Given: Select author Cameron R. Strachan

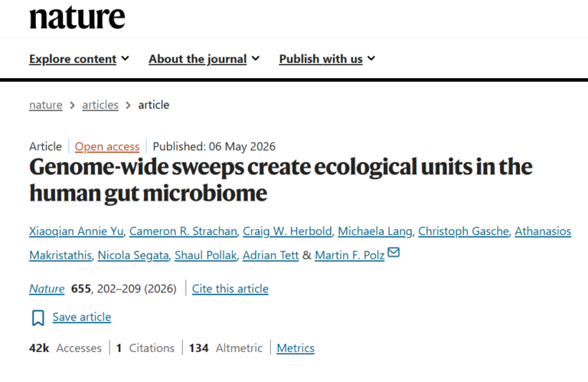Looking at the screenshot, I should [183, 231].
